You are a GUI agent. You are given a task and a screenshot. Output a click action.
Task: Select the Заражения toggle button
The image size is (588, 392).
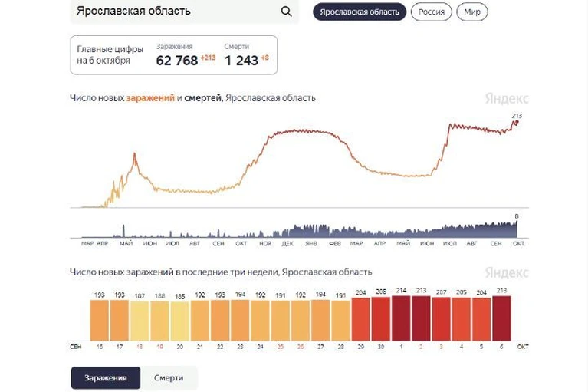106,377
